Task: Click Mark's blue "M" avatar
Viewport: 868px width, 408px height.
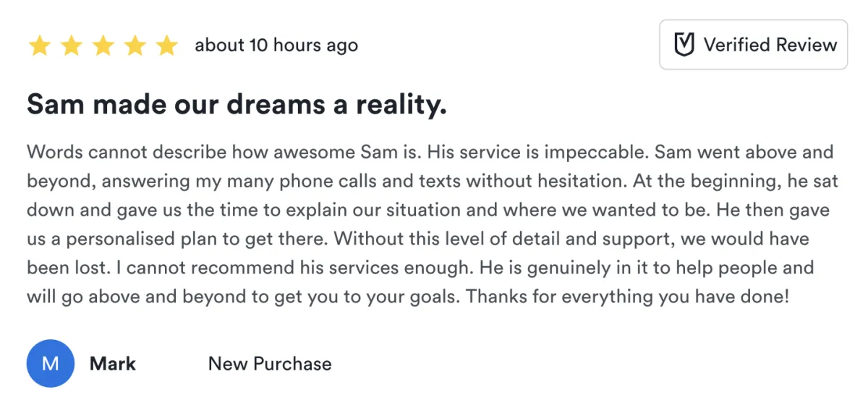Action: pos(51,363)
